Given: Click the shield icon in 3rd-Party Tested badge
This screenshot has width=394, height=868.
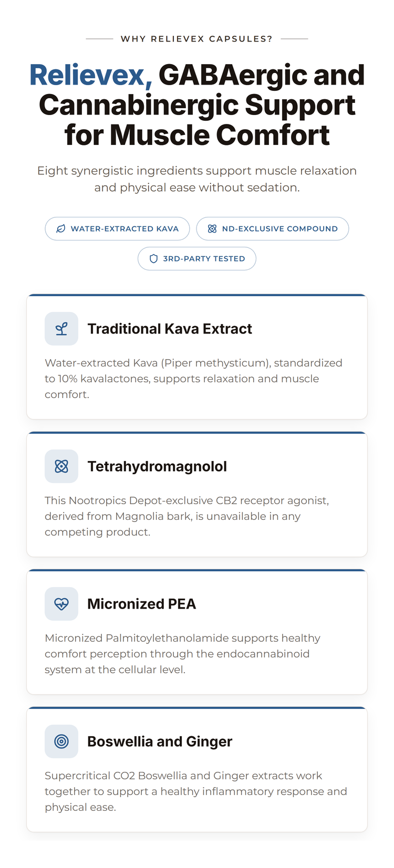Looking at the screenshot, I should 154,259.
